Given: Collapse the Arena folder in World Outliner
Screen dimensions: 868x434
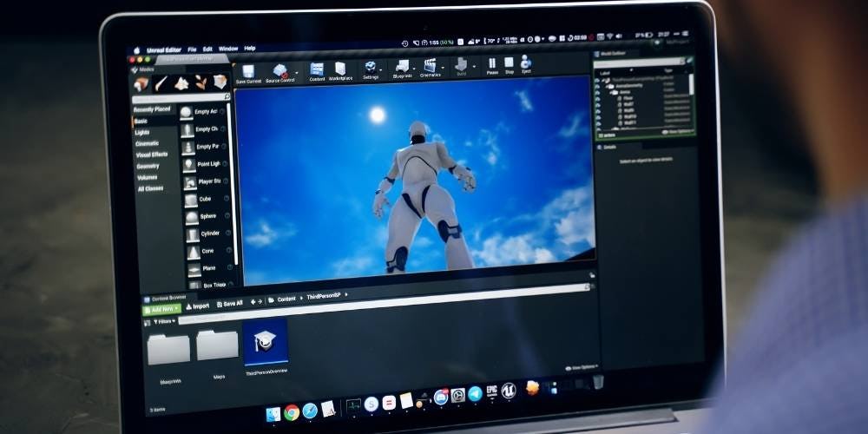Looking at the screenshot, I should coord(611,93).
